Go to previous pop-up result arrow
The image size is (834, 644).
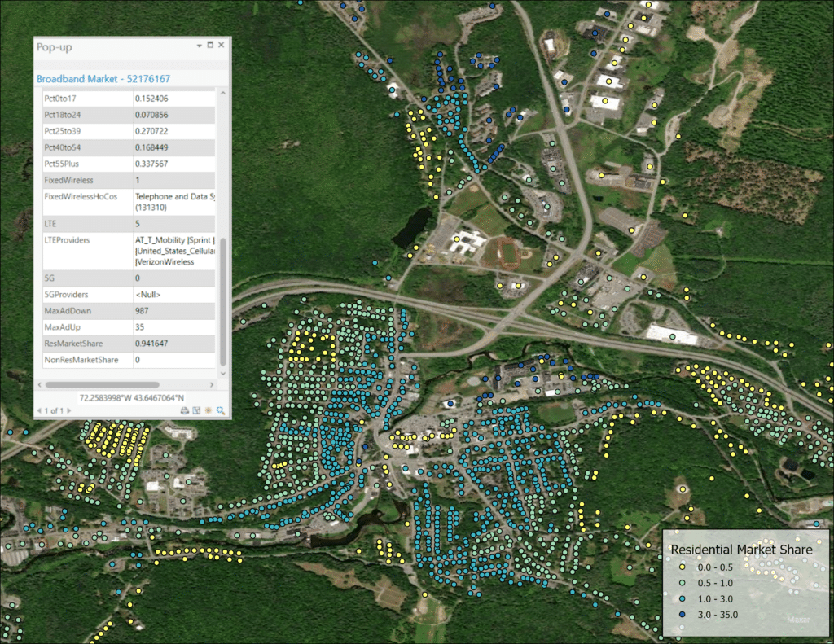[x=39, y=410]
